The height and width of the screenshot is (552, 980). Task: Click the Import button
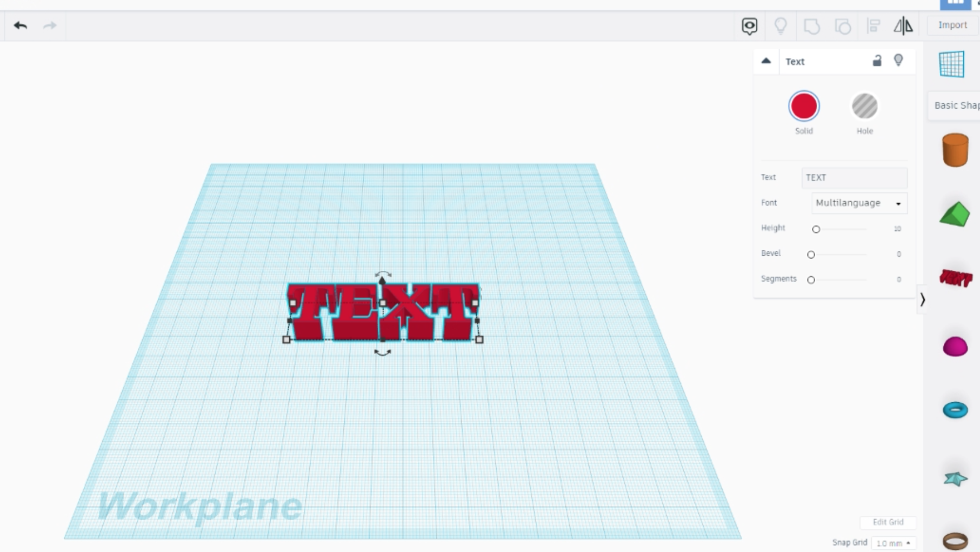[952, 25]
